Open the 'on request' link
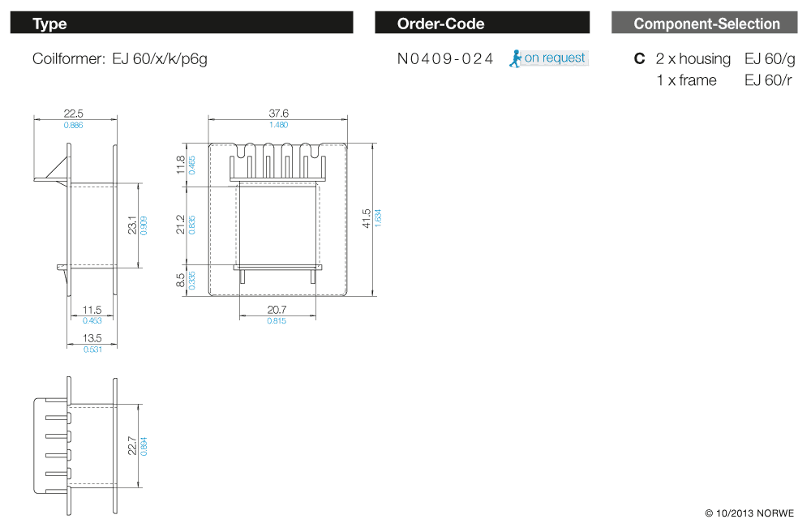Image resolution: width=811 pixels, height=532 pixels. pos(555,58)
